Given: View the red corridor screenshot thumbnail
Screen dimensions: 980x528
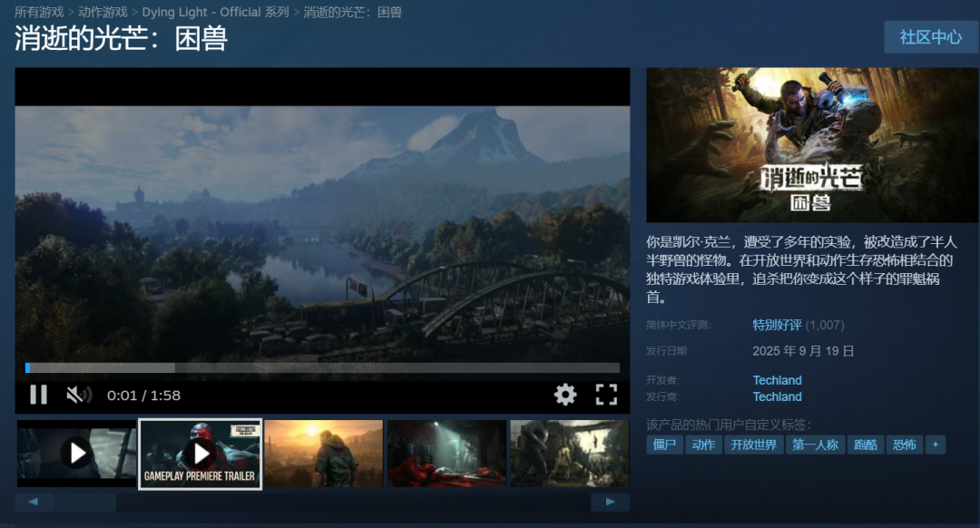Looking at the screenshot, I should pyautogui.click(x=446, y=454).
